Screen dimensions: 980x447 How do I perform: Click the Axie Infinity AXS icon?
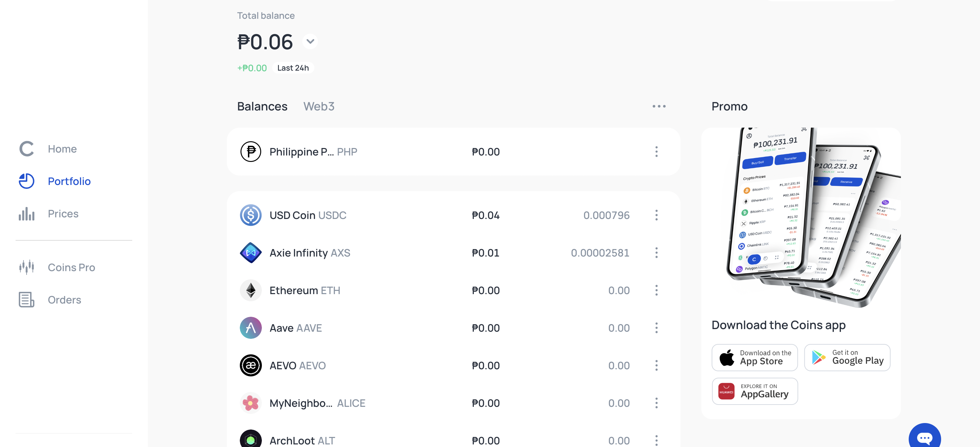tap(251, 253)
